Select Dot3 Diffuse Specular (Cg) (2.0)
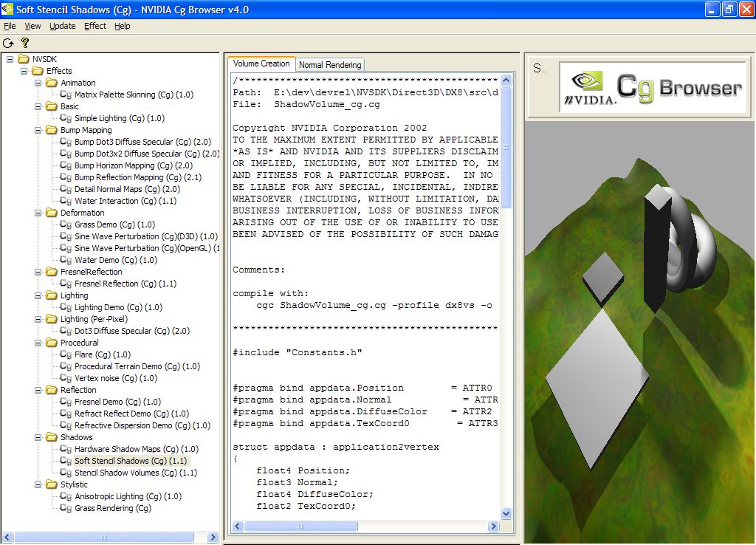The height and width of the screenshot is (545, 756). click(132, 331)
